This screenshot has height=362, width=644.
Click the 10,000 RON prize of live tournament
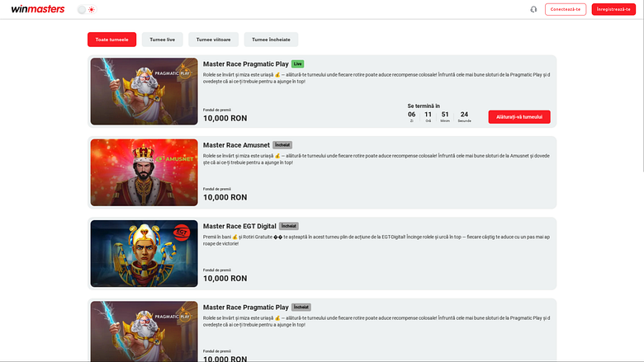pyautogui.click(x=225, y=118)
